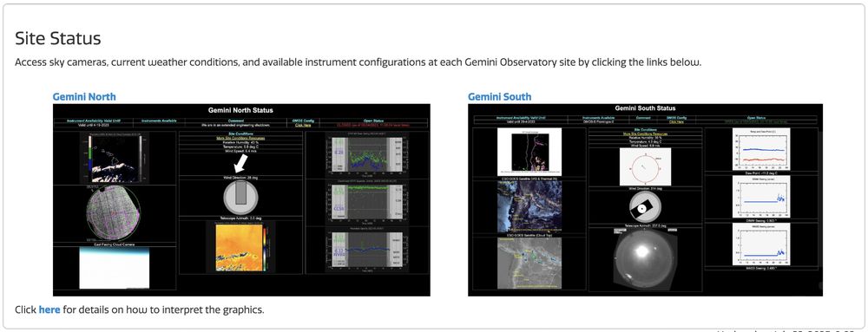The image size is (868, 332).
Task: Open the Gemini South all-sky fisheye camera image
Action: 645,260
